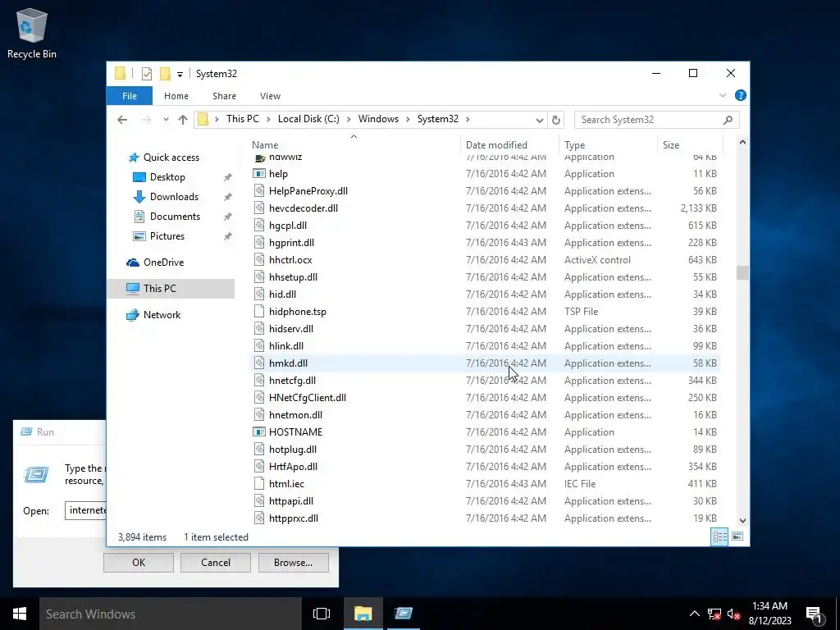Image resolution: width=840 pixels, height=630 pixels.
Task: Refresh the System32 folder view
Action: tap(556, 120)
